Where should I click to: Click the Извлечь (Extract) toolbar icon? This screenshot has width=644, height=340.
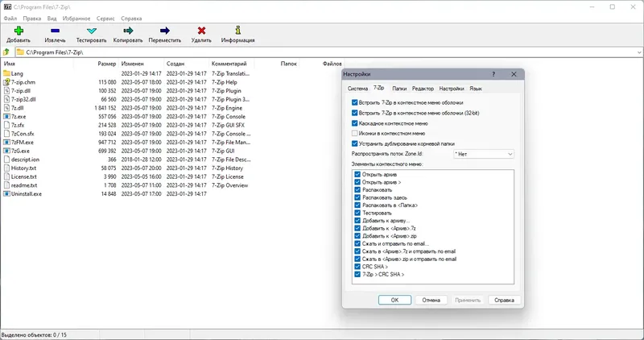point(55,31)
